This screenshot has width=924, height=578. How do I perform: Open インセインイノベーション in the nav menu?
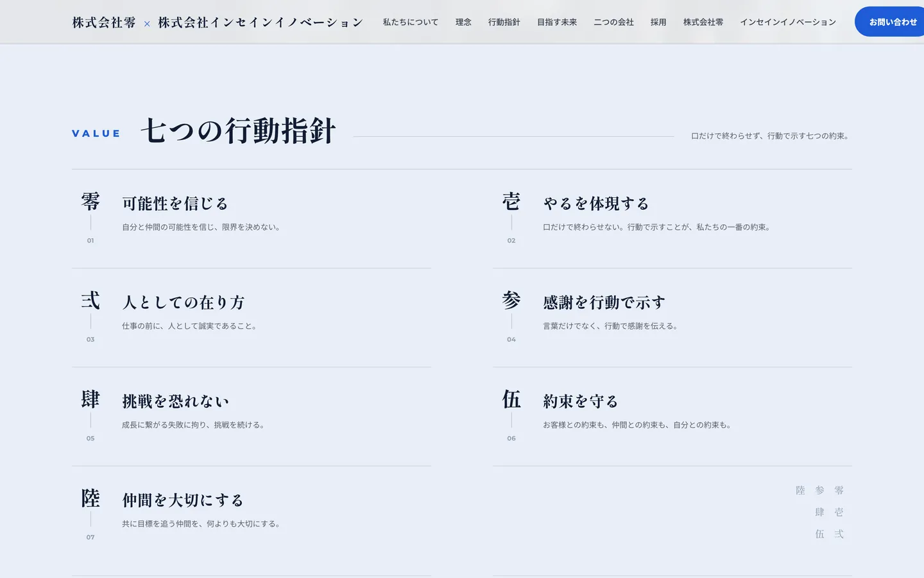click(x=788, y=22)
